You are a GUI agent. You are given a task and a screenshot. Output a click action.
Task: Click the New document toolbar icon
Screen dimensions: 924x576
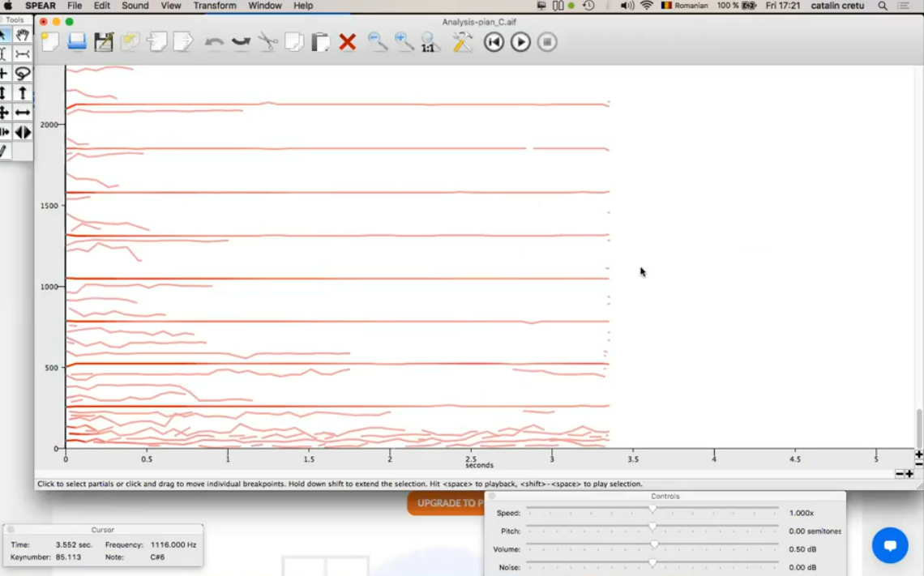[x=50, y=42]
